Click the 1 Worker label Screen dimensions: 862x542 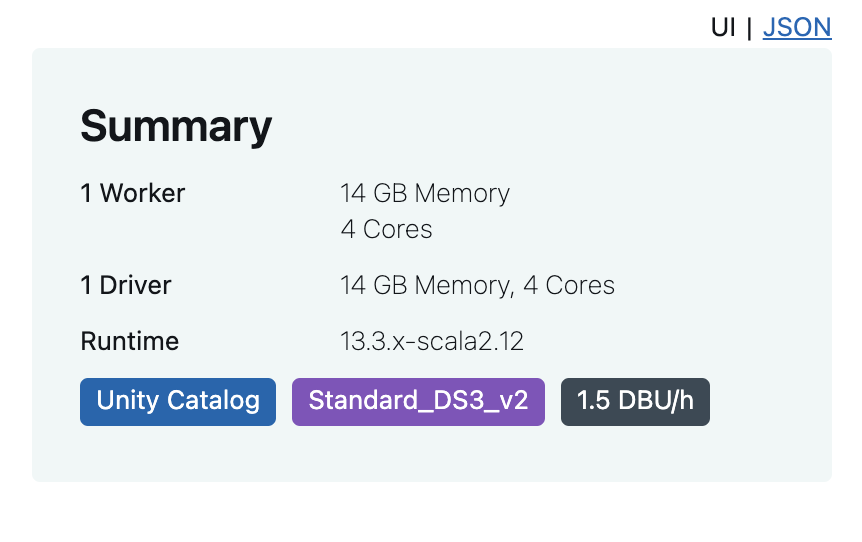tap(133, 193)
